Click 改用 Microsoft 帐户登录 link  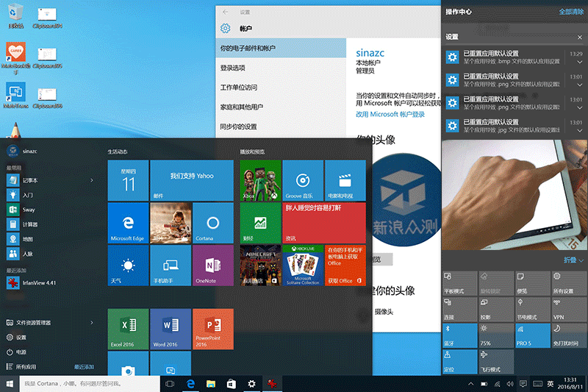coord(390,115)
